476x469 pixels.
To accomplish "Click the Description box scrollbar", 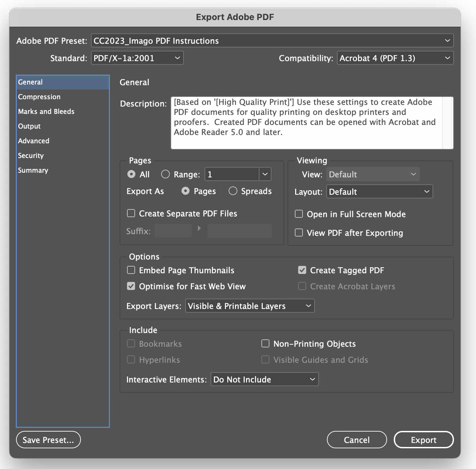I will pos(448,123).
